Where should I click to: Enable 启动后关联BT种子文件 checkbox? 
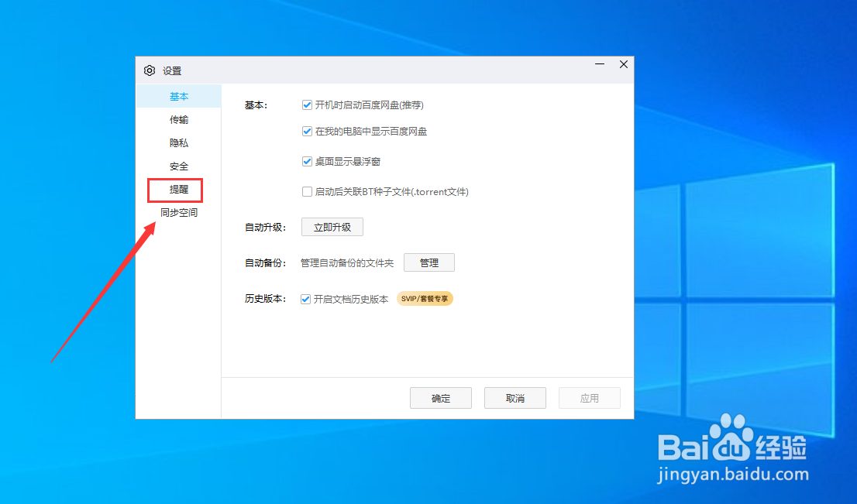coord(307,192)
